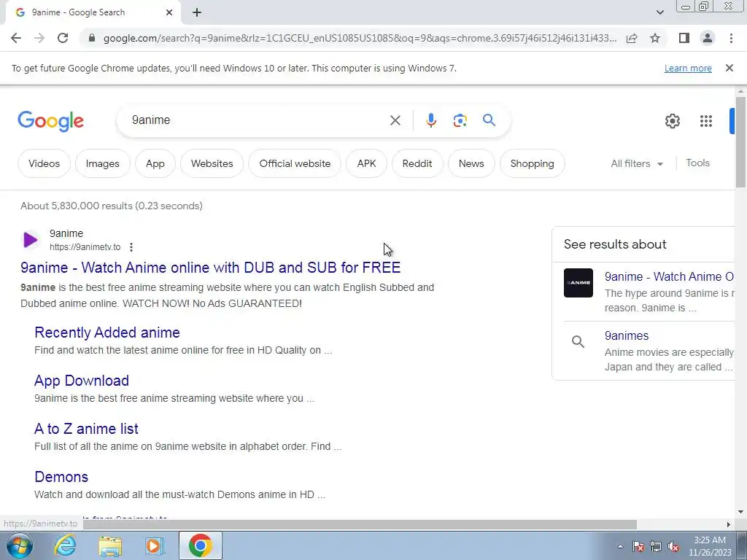Screen dimensions: 747x560
Task: Launch Internet Explorer from taskbar
Action: click(x=65, y=545)
